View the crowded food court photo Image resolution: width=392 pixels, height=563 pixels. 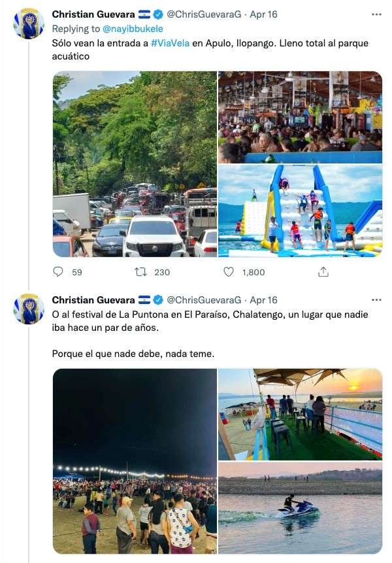pos(300,116)
